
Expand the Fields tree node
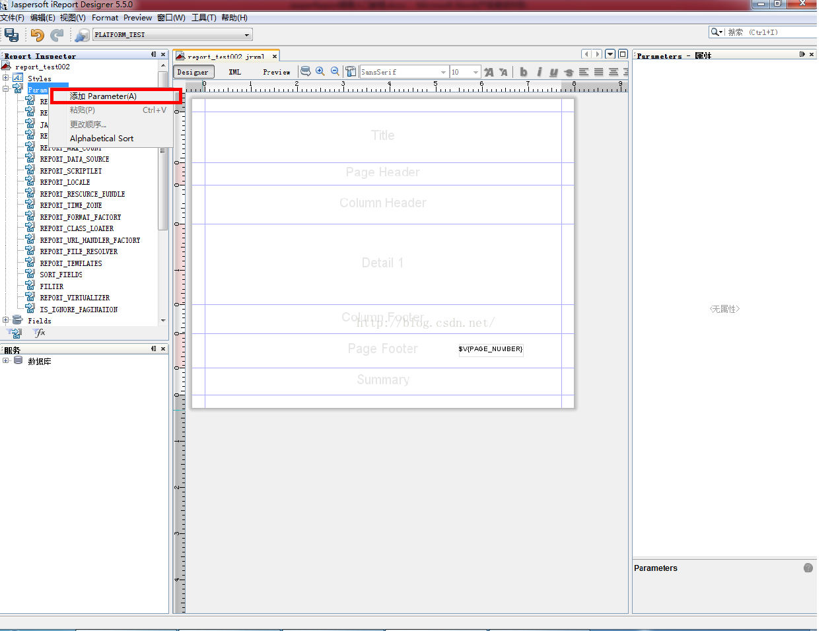(x=6, y=320)
